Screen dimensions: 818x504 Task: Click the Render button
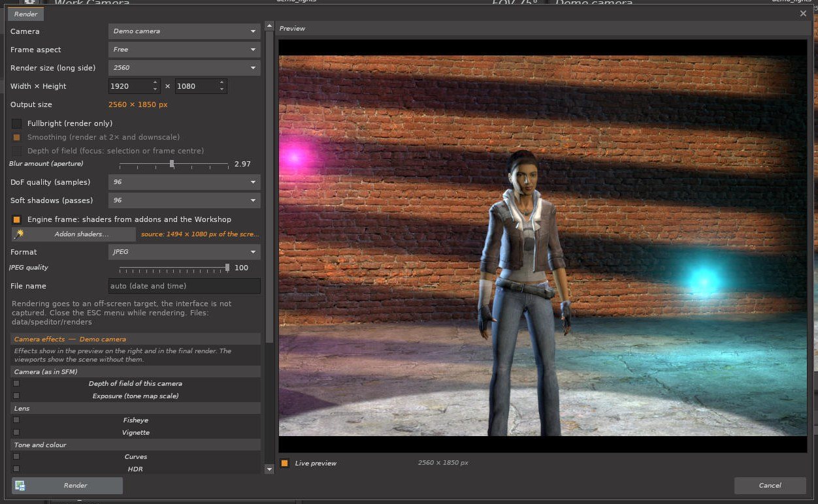click(x=67, y=486)
